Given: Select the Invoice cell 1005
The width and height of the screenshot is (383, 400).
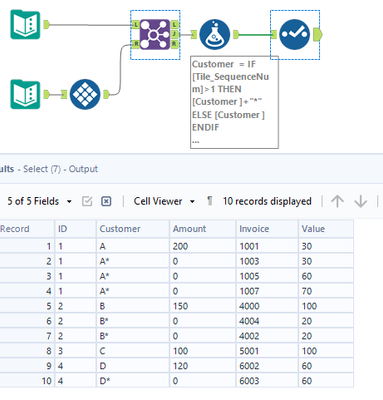Looking at the screenshot, I should pyautogui.click(x=267, y=276).
